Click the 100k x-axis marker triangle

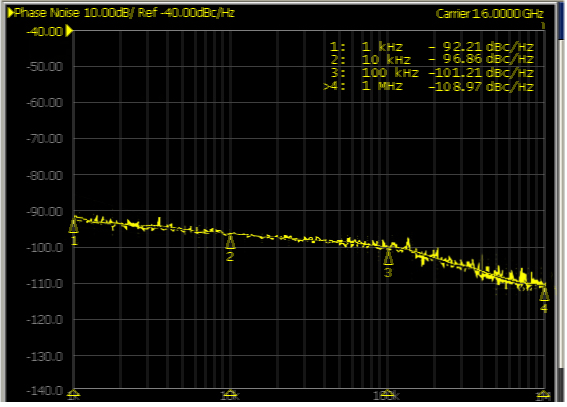point(388,395)
